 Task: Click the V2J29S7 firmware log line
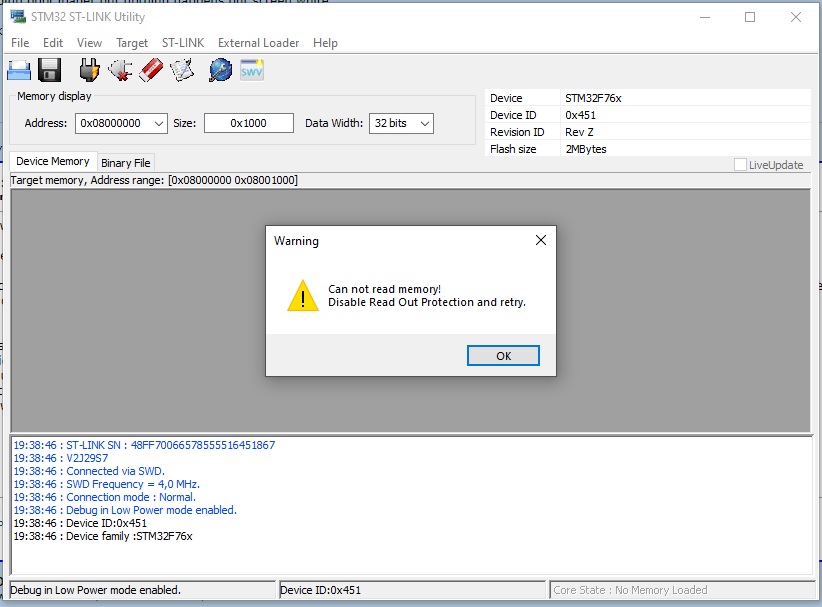pos(61,458)
